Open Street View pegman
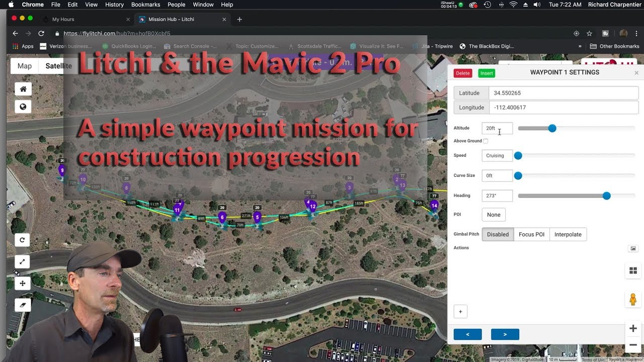The height and width of the screenshot is (362, 644). click(633, 299)
